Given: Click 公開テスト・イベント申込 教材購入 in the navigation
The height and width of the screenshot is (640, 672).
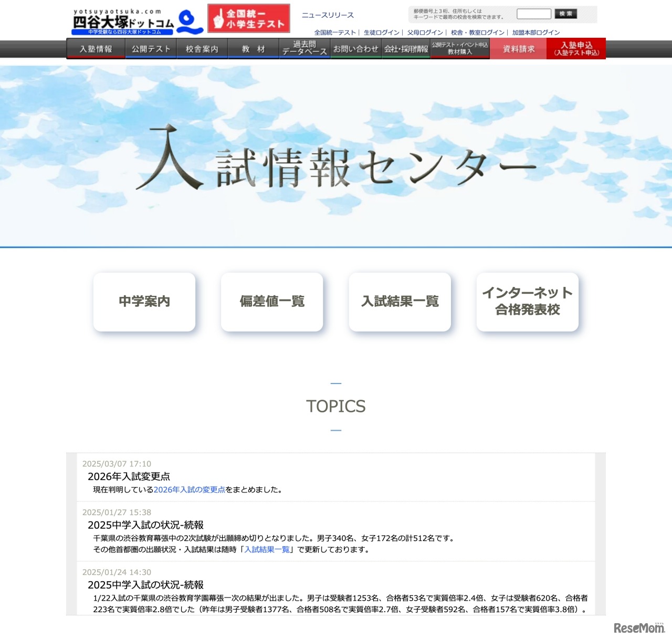Looking at the screenshot, I should coord(459,48).
